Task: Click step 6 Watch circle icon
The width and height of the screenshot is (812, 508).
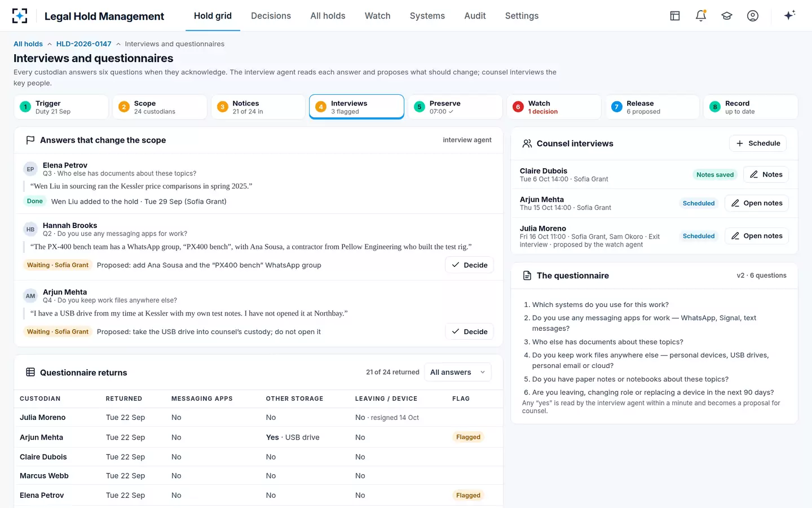Action: [x=518, y=107]
